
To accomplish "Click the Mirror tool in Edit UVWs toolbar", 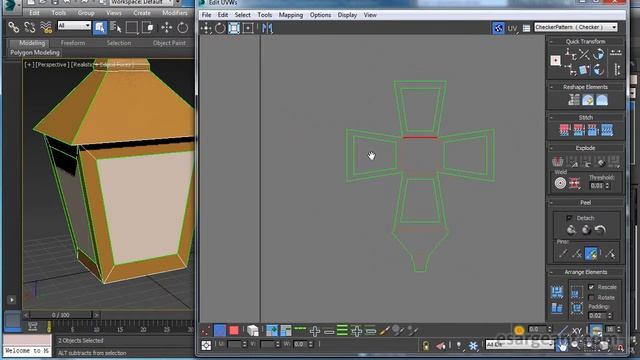I will coord(267,28).
